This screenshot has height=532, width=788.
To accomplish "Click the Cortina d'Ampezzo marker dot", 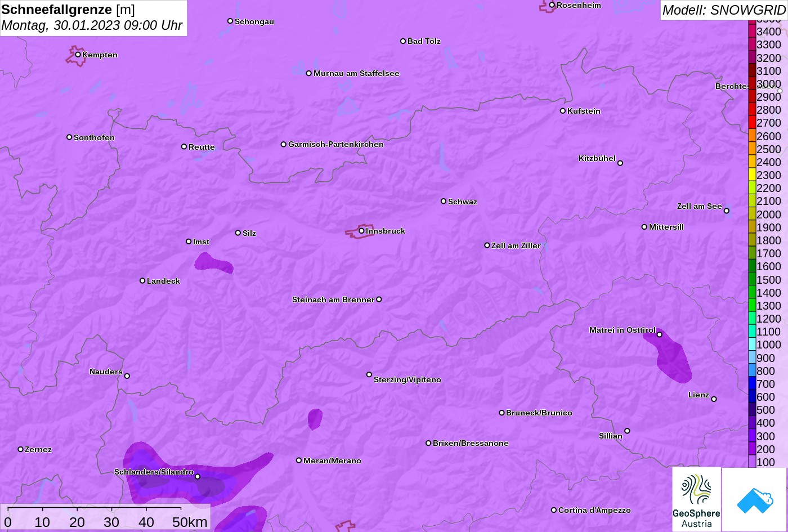I will tap(554, 510).
